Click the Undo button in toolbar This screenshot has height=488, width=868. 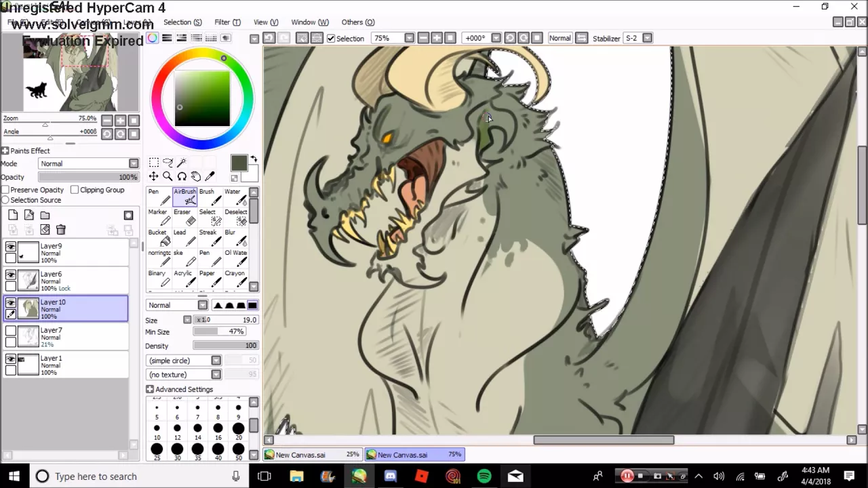point(269,38)
